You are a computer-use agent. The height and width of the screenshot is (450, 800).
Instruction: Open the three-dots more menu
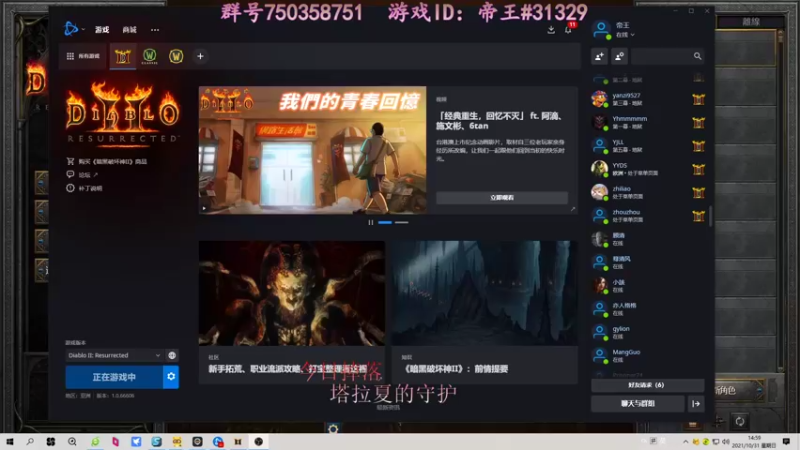pyautogui.click(x=155, y=30)
